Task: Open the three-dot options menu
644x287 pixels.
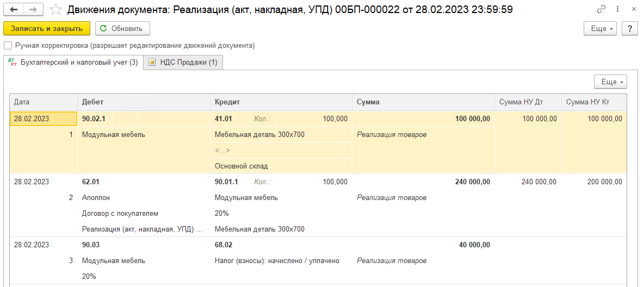Action: pos(618,9)
